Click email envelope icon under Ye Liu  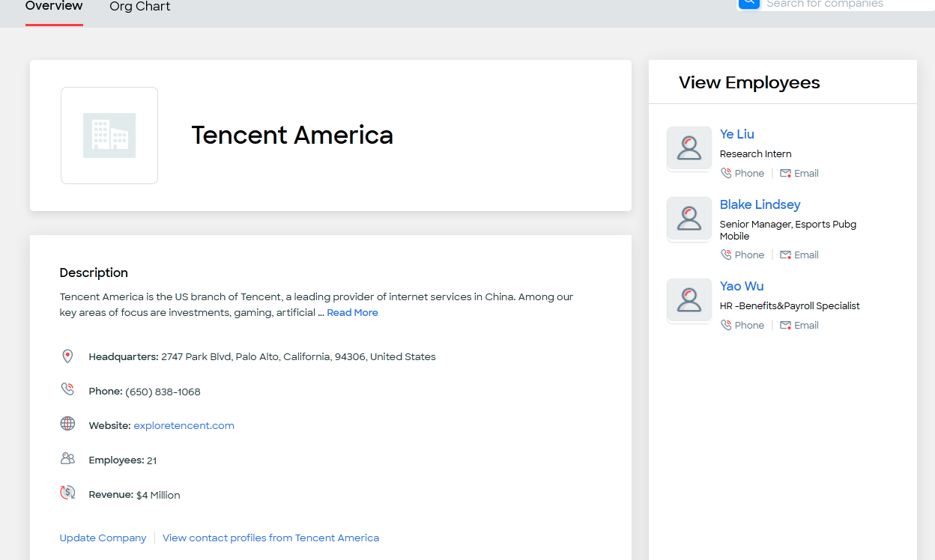(785, 173)
